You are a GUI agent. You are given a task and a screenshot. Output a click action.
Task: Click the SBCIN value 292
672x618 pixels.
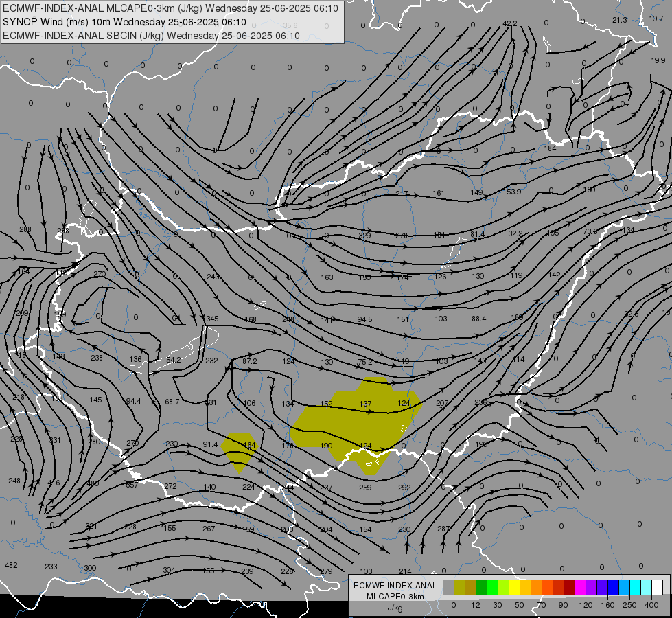(x=404, y=488)
